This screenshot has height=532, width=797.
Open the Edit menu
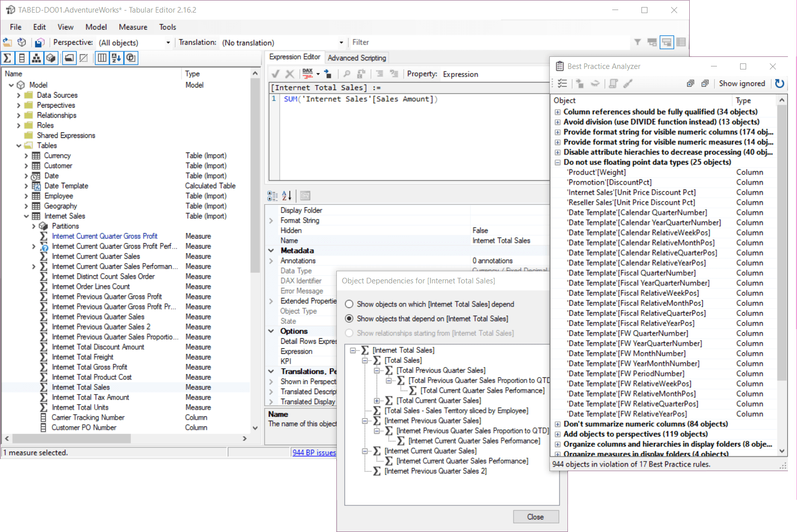click(39, 27)
